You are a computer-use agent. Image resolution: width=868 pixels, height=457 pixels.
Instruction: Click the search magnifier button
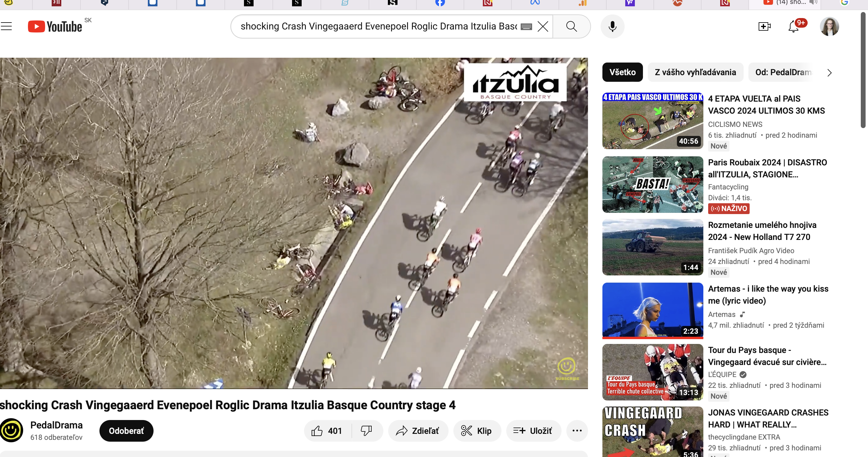pos(571,26)
